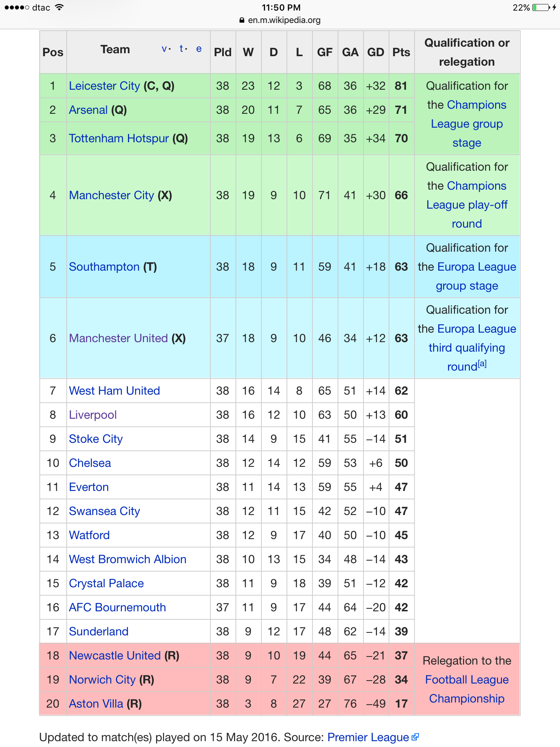Open the Leicester City team page
Image resolution: width=560 pixels, height=747 pixels.
104,86
